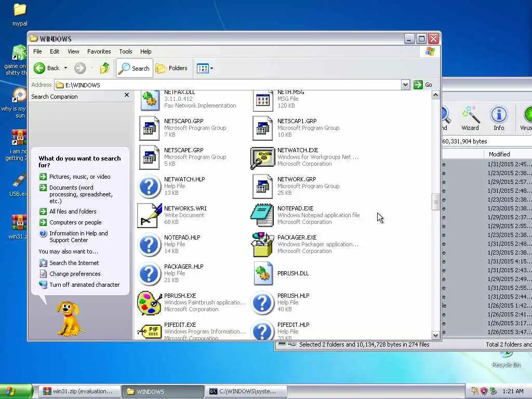Click the Go button
The width and height of the screenshot is (532, 399).
point(423,85)
